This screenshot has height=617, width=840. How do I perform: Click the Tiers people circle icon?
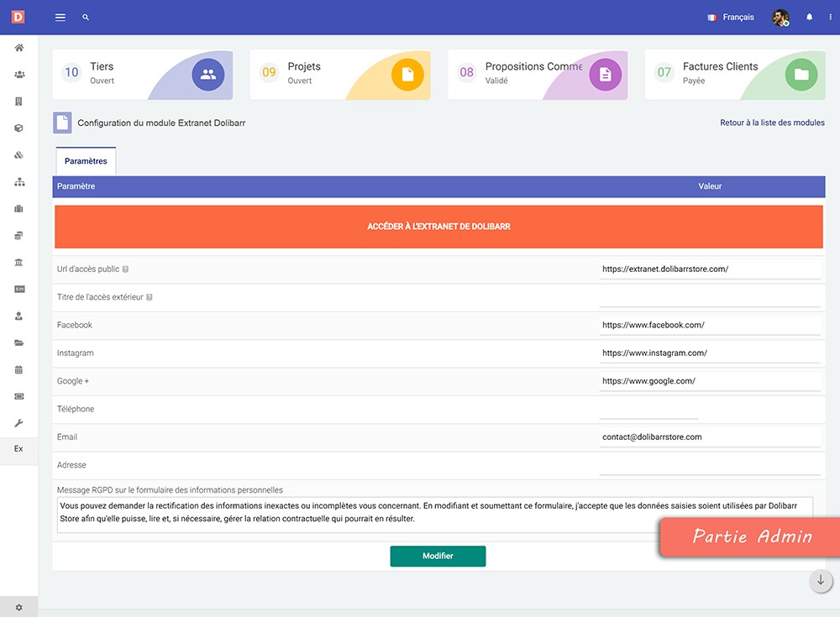point(207,75)
